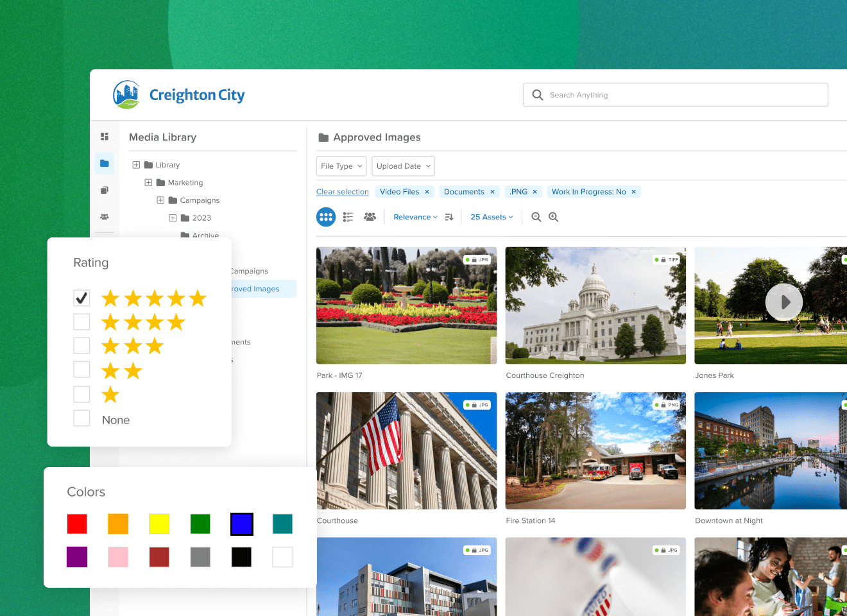Click the Search Anything field
The width and height of the screenshot is (847, 616).
pos(675,95)
